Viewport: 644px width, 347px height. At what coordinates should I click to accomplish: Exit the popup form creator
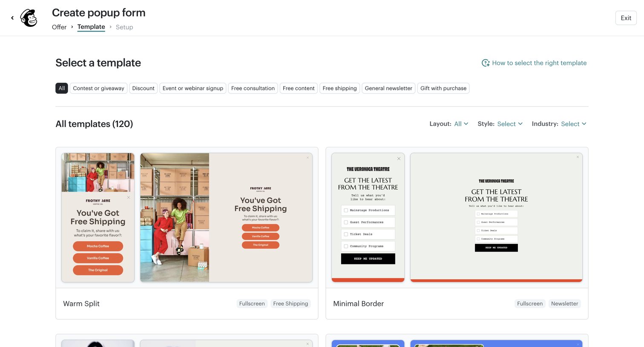click(x=626, y=18)
